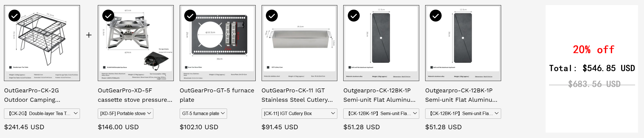Open the last CK-12BK-1P Semi-unit dropdown
This screenshot has height=138, width=644.
pyautogui.click(x=463, y=113)
